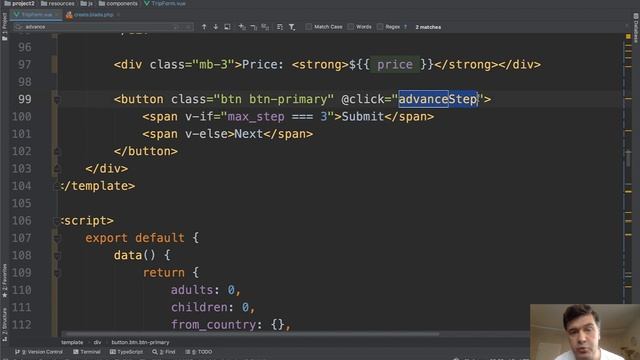Click 'Next' text on line 101

point(248,134)
